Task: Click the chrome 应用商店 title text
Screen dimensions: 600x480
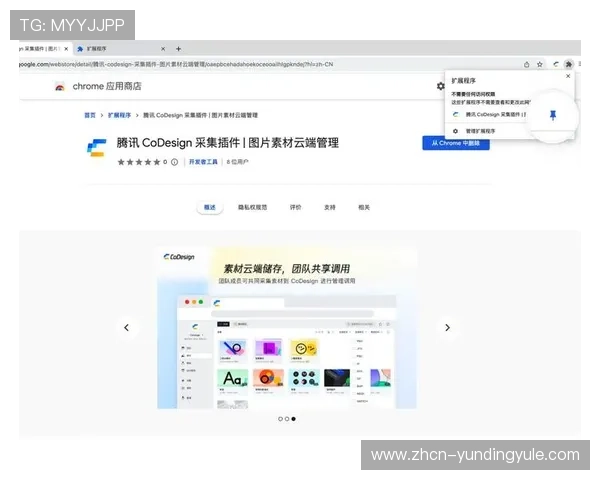Action: (107, 87)
